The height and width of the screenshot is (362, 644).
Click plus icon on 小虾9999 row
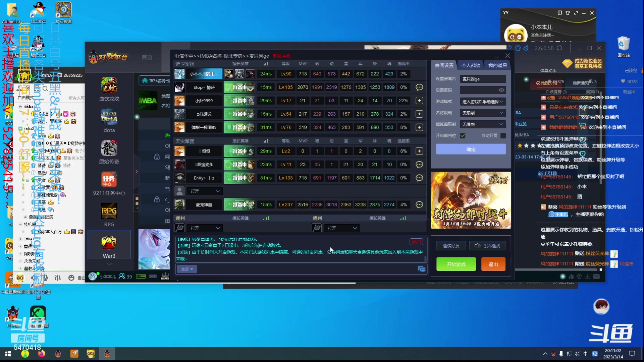pos(419,101)
